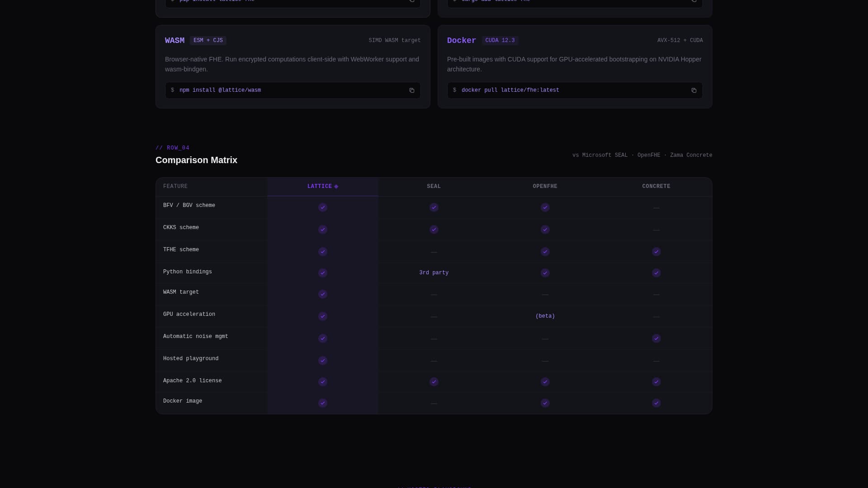The image size is (868, 488).
Task: Click the '// ROW_04' section tag
Action: click(x=173, y=148)
